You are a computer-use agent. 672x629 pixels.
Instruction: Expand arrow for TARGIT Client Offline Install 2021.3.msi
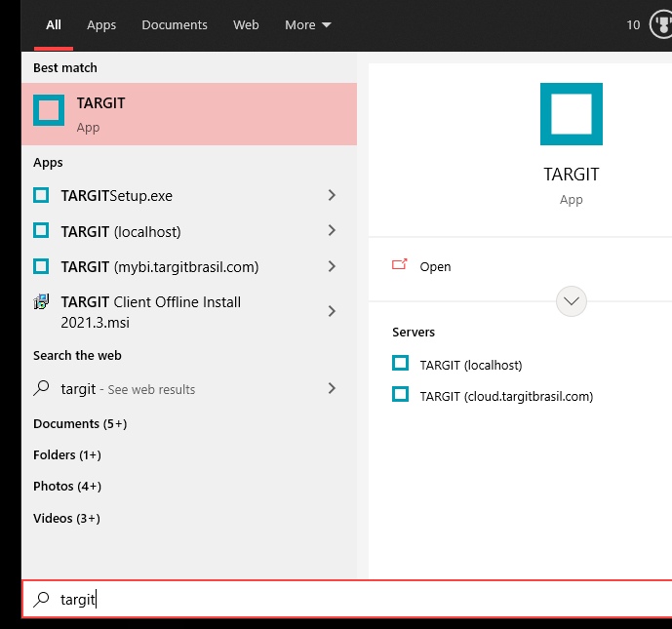tap(332, 311)
